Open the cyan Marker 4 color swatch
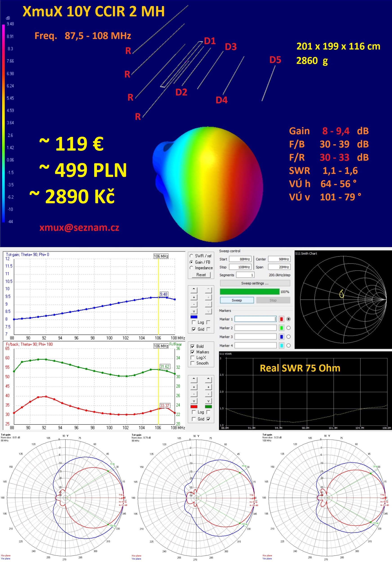The height and width of the screenshot is (563, 392). pos(282,346)
